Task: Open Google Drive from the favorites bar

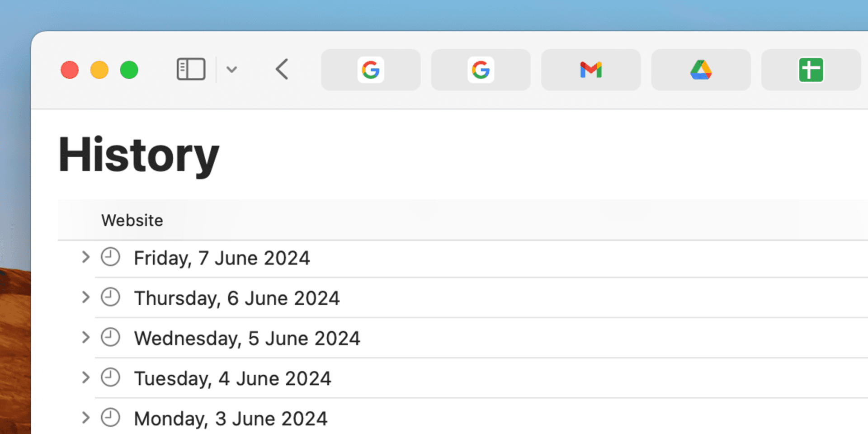Action: click(701, 70)
